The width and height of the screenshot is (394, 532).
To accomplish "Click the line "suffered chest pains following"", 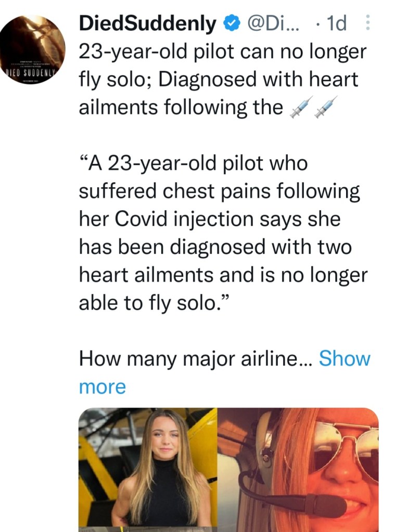I will click(x=219, y=191).
